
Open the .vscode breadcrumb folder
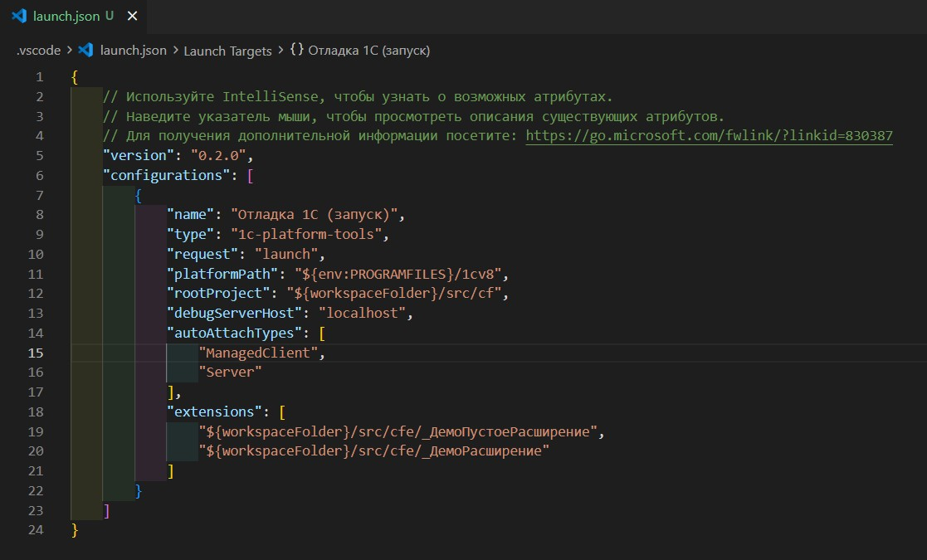pyautogui.click(x=38, y=51)
